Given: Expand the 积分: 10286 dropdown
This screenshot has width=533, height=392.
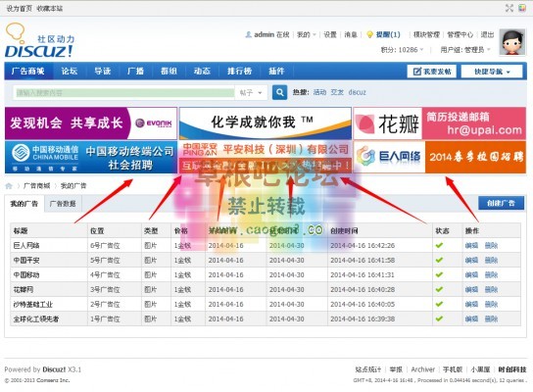Looking at the screenshot, I should coord(402,50).
